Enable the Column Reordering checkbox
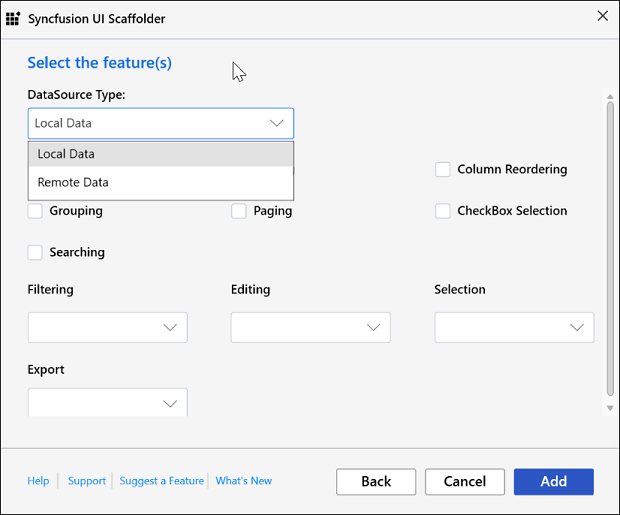The width and height of the screenshot is (620, 515). click(442, 170)
